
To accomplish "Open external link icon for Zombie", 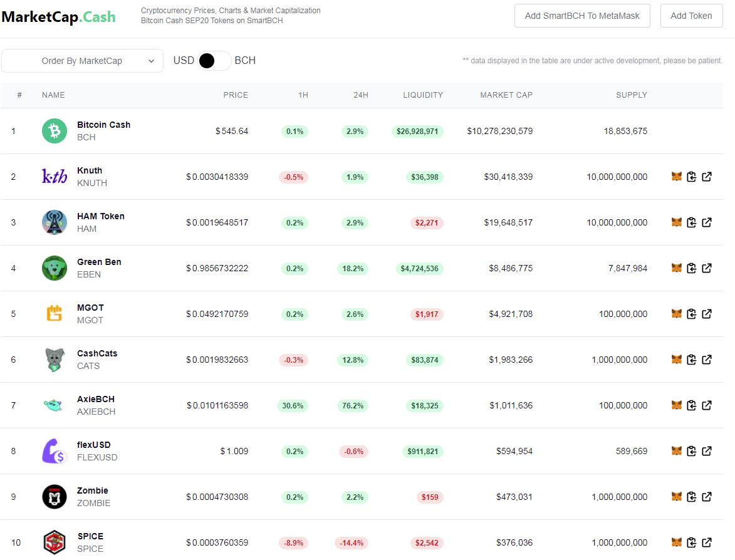I will 707,497.
